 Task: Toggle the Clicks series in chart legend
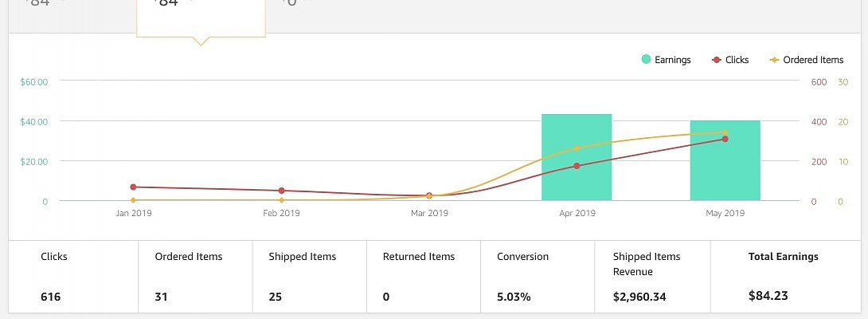(730, 60)
